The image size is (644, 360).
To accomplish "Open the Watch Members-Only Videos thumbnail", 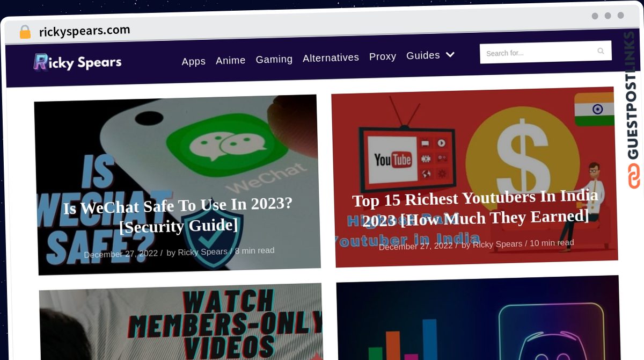I will 181,321.
